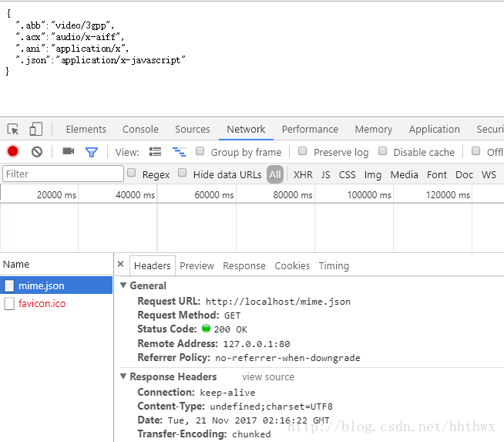Open the Sources tab
Viewport: 504px width, 442px height.
[x=192, y=130]
